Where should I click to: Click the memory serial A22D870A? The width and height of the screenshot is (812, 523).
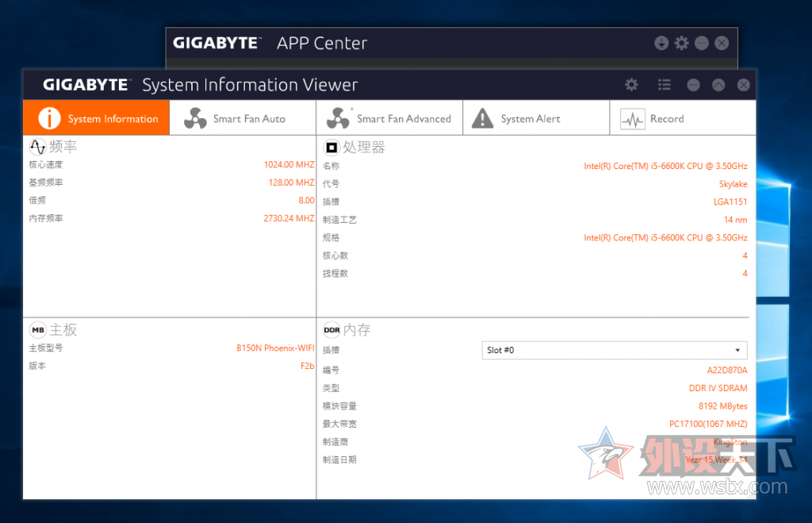(727, 370)
